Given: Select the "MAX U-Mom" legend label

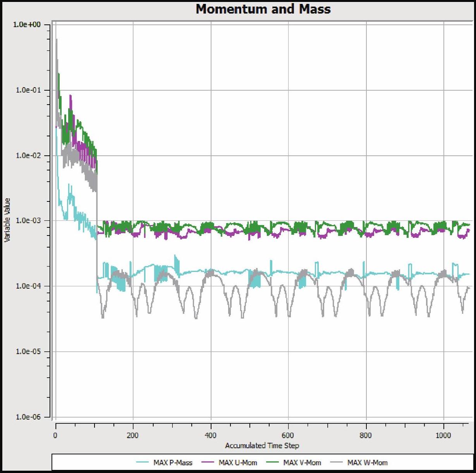Looking at the screenshot, I should pyautogui.click(x=238, y=462).
